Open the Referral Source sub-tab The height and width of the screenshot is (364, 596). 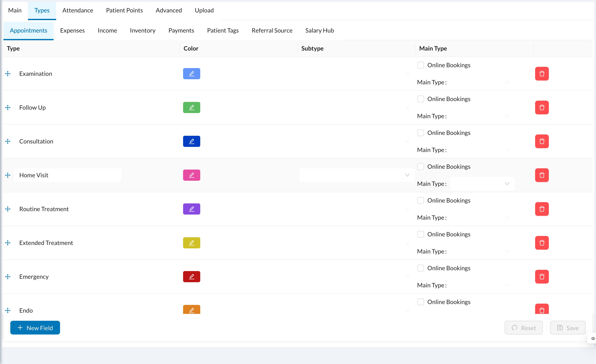pos(272,30)
